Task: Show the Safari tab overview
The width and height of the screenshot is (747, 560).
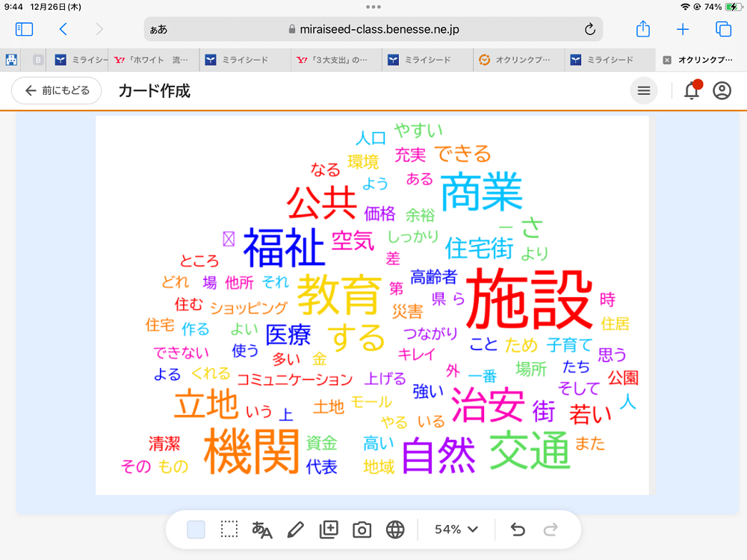Action: pyautogui.click(x=723, y=29)
